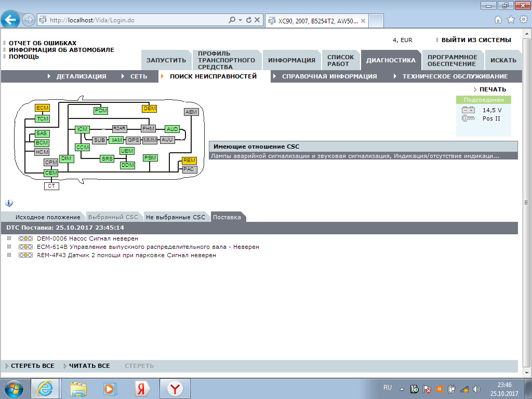Open the yellow REM module box
This screenshot has height=399, width=532.
click(x=189, y=161)
